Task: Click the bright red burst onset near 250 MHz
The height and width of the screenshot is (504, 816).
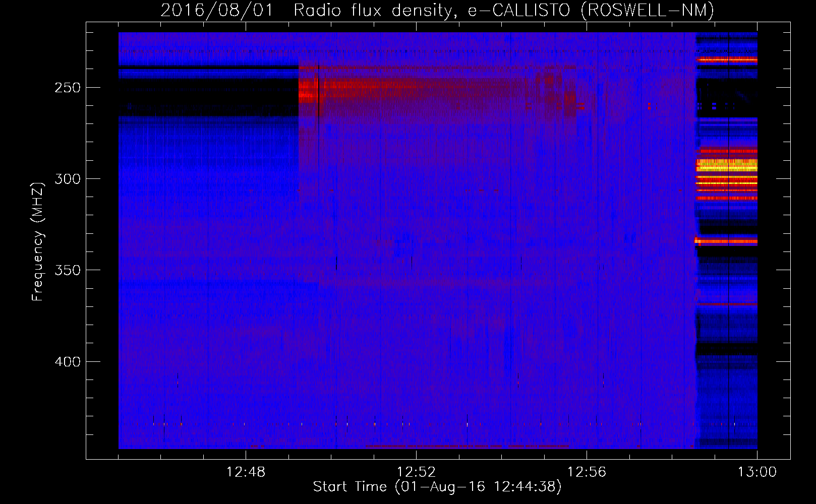Action: pyautogui.click(x=309, y=91)
